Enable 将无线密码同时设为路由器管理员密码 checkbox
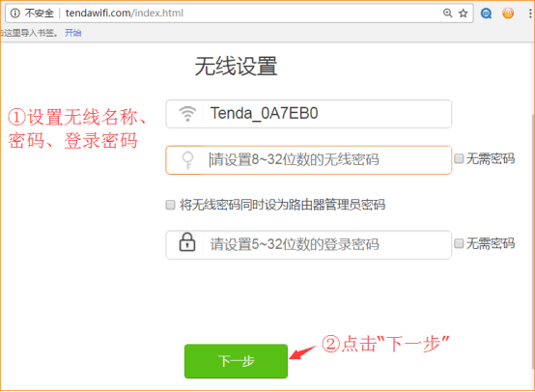The height and width of the screenshot is (392, 535). (x=170, y=205)
